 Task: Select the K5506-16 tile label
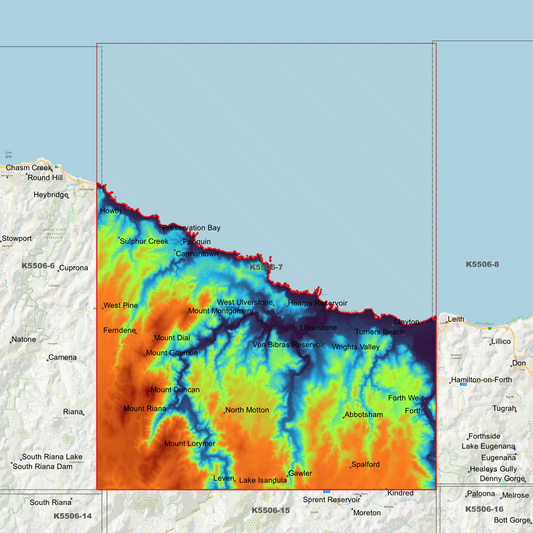[484, 509]
